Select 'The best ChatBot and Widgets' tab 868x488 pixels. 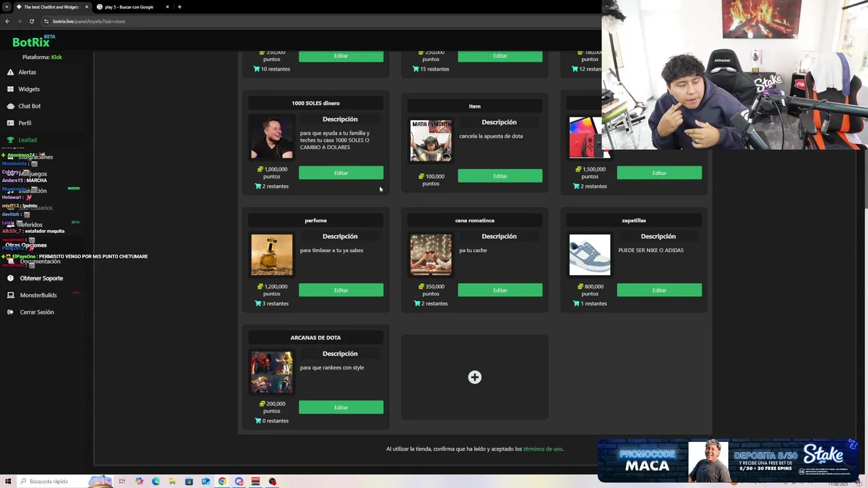[x=52, y=7]
